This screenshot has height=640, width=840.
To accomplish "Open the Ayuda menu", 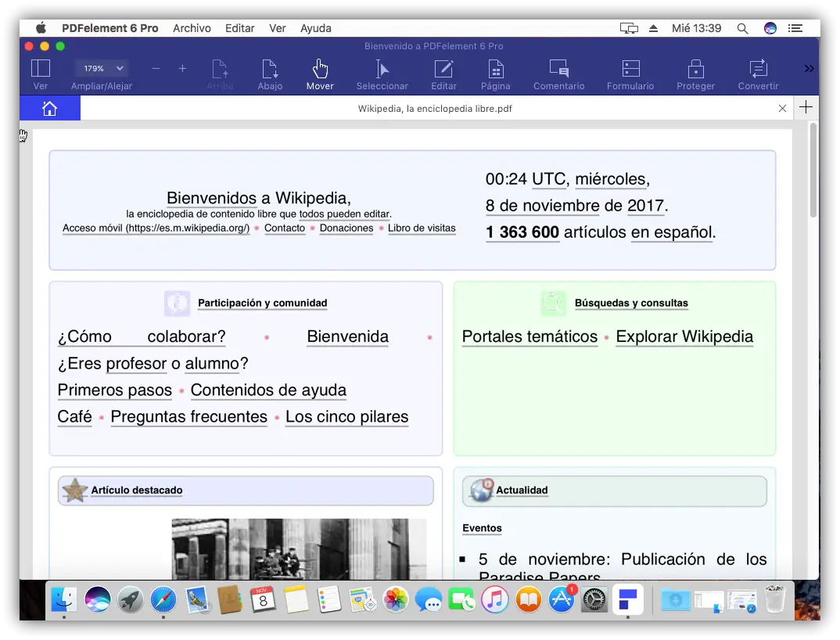I will [x=315, y=28].
